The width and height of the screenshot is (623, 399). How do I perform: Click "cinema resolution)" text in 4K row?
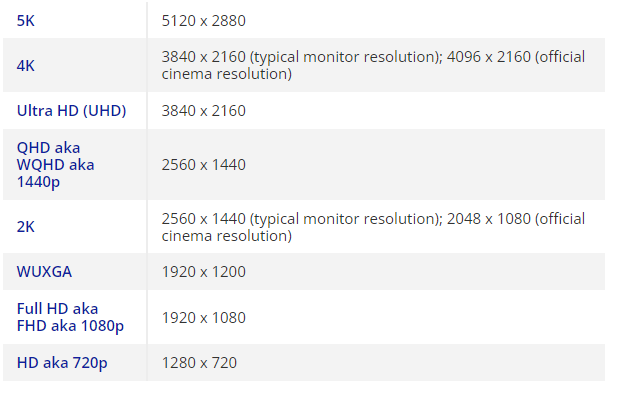(x=226, y=74)
